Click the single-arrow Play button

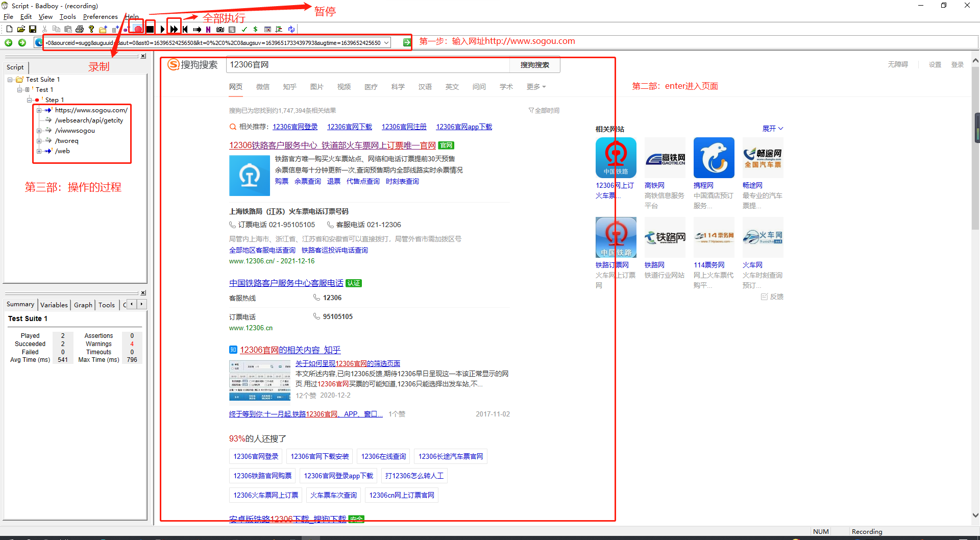click(x=162, y=29)
